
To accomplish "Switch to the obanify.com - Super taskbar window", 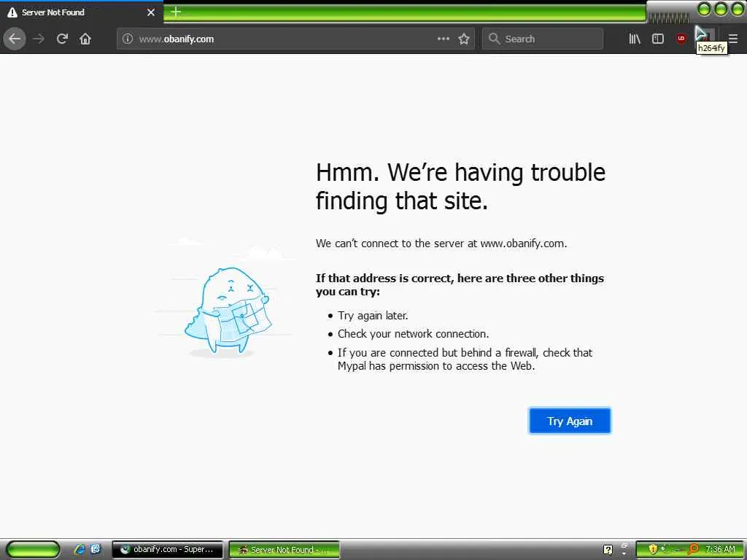I will (167, 550).
